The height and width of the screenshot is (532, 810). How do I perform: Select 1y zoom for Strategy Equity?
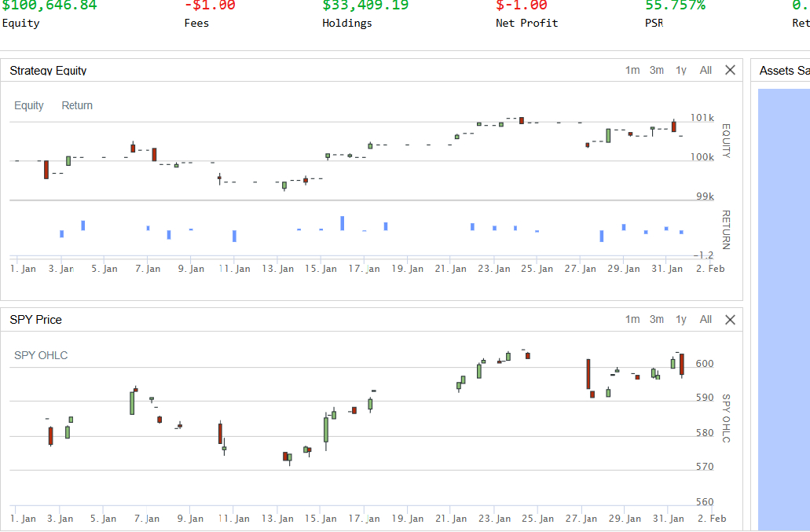tap(681, 70)
